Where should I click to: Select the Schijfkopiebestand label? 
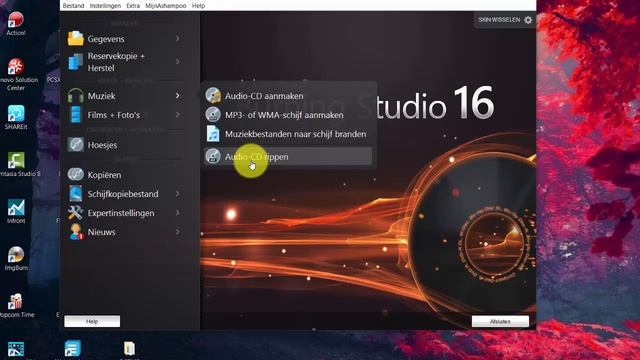pos(123,194)
